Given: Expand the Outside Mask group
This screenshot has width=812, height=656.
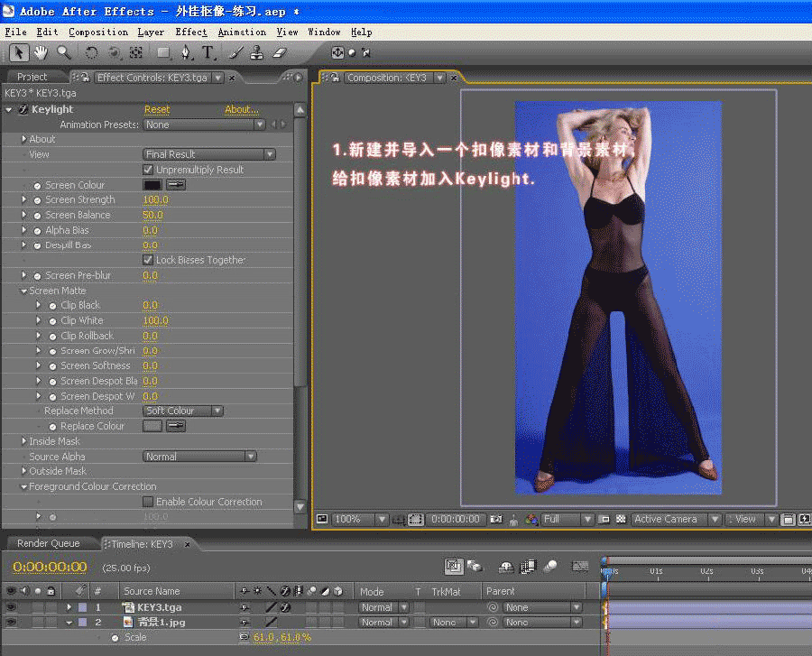Looking at the screenshot, I should tap(23, 471).
